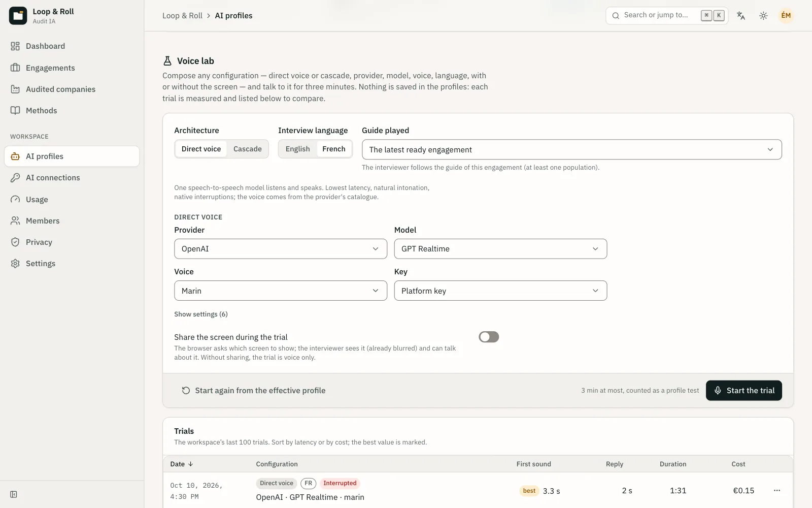This screenshot has height=508, width=812.
Task: Open the Guide played dropdown
Action: pos(572,149)
